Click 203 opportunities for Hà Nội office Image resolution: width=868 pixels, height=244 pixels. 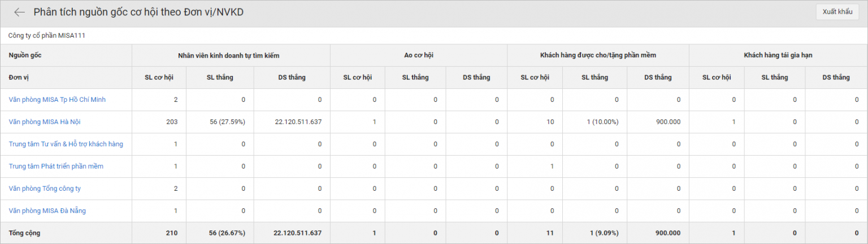coord(171,122)
